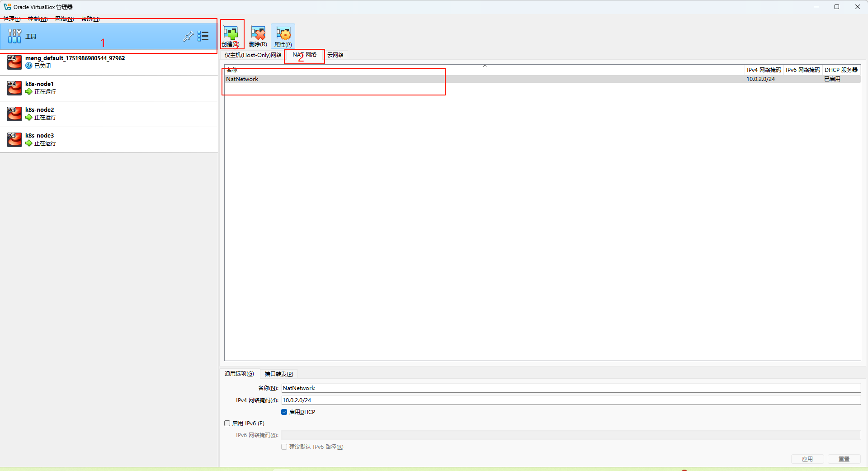This screenshot has width=868, height=471.
Task: Click the IPv6 prefix input field
Action: point(571,435)
